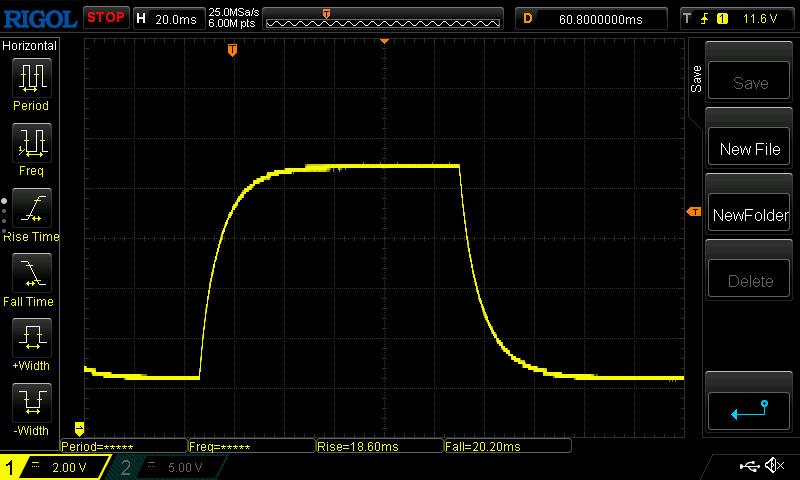Open the horizontal timebase 20.0ms setting
Image resolution: width=800 pixels, height=480 pixels.
169,19
